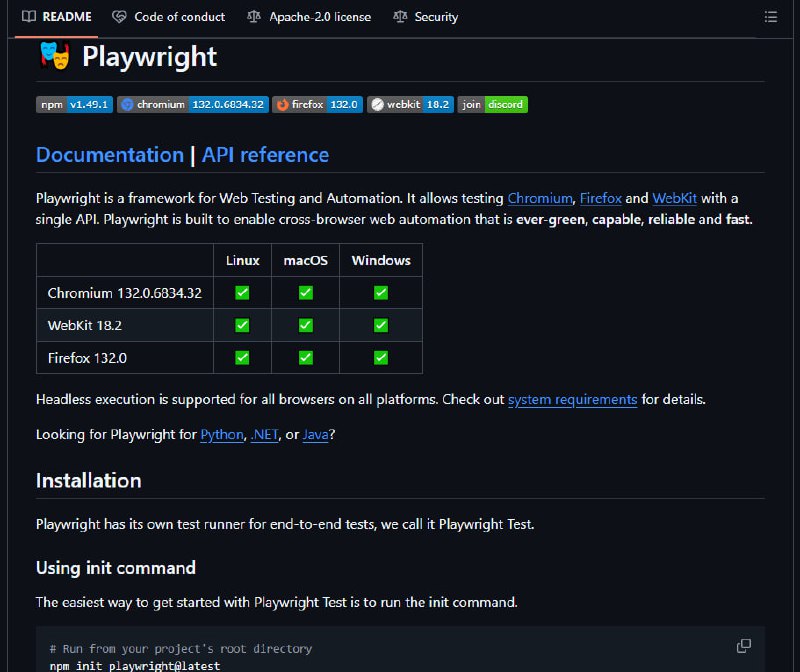The height and width of the screenshot is (672, 800).
Task: Click the chromium 132.0.6834.32 badge
Action: [x=193, y=105]
